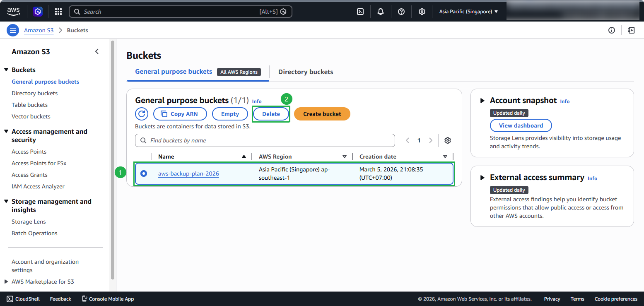Open the right-side tools panel icon
Screen dimensions: 644x306
631,30
